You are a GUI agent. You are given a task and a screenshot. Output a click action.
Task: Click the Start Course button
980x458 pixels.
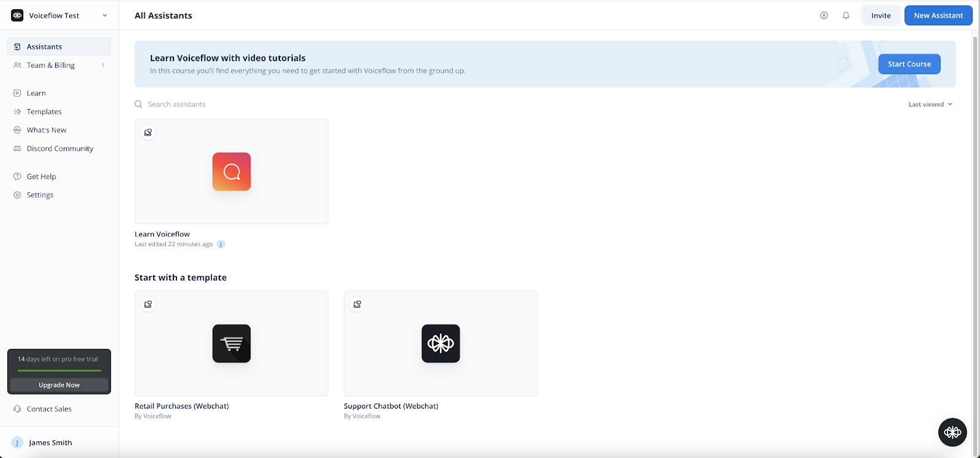[909, 64]
